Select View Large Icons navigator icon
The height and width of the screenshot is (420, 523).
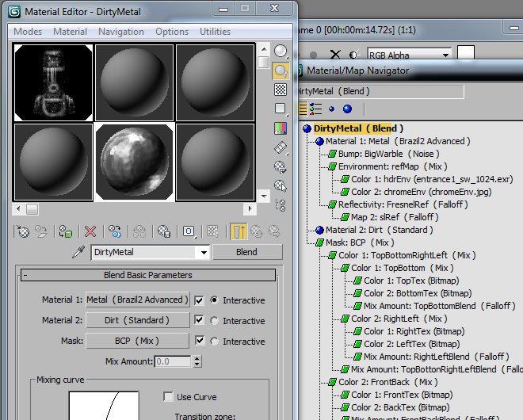[x=347, y=109]
